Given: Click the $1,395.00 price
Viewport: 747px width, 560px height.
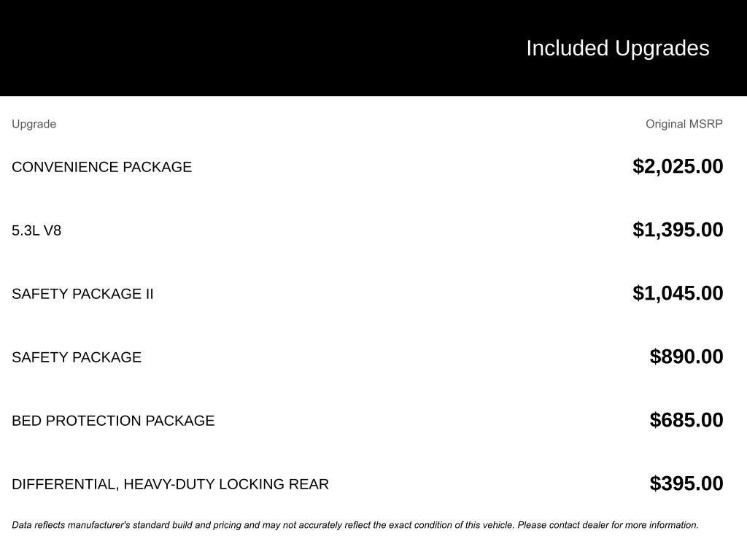Looking at the screenshot, I should [678, 230].
